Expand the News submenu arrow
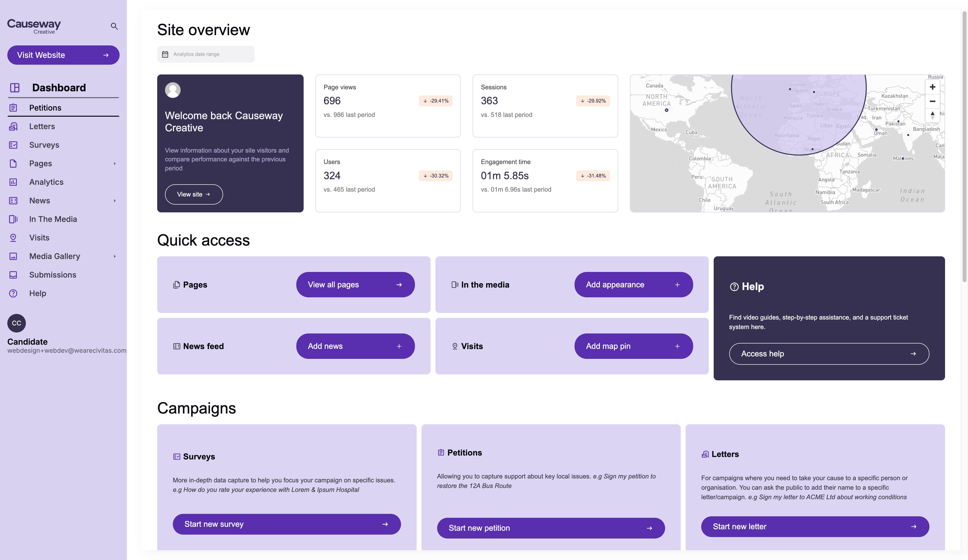Image resolution: width=968 pixels, height=560 pixels. point(114,200)
